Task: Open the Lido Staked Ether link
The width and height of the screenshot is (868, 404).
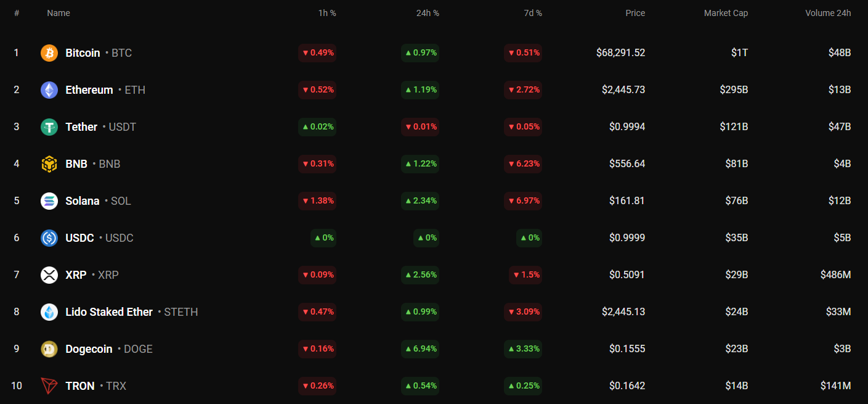Action: pyautogui.click(x=109, y=312)
